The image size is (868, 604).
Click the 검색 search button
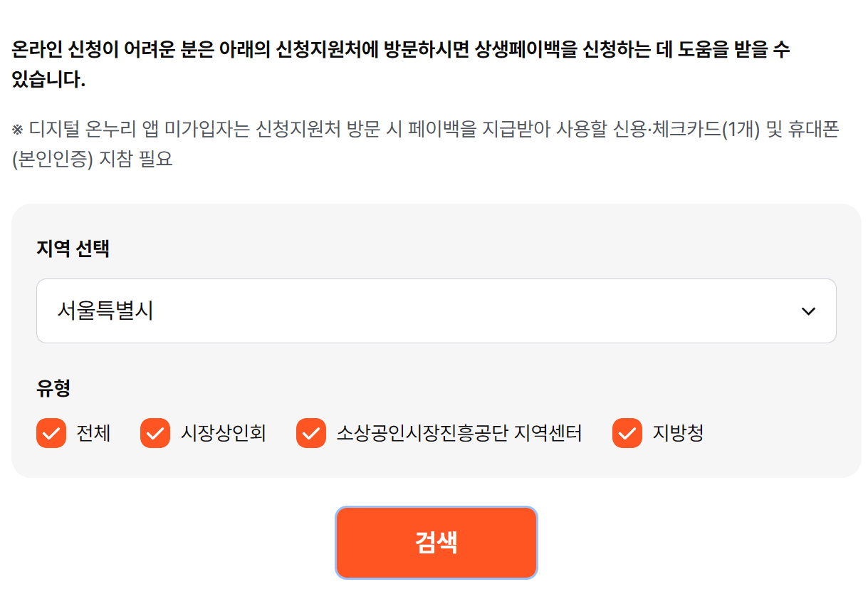coord(436,542)
